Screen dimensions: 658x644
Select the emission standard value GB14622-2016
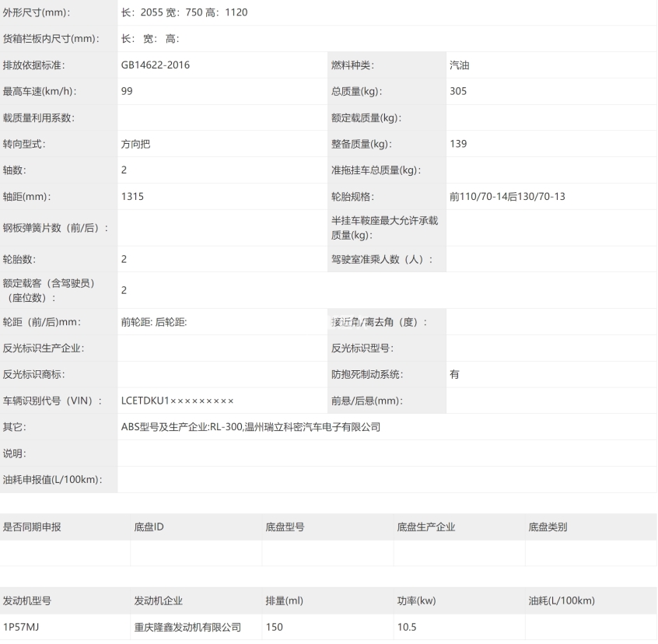[156, 65]
